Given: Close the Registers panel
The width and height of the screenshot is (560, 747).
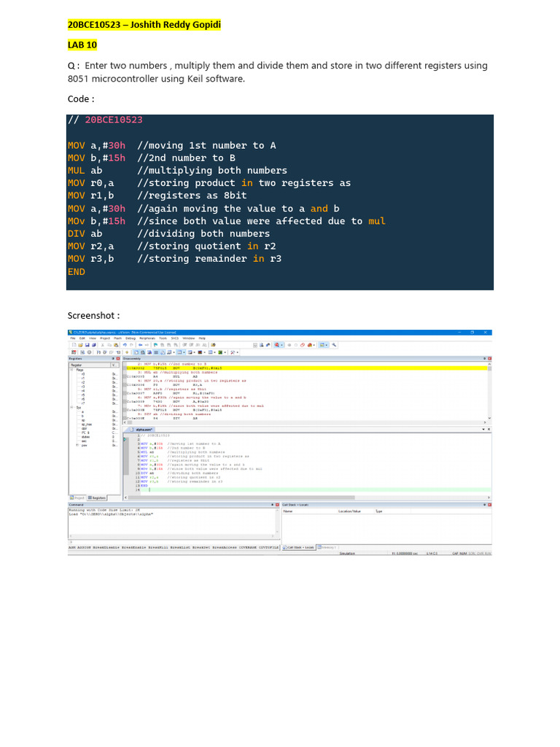Looking at the screenshot, I should pyautogui.click(x=117, y=359).
